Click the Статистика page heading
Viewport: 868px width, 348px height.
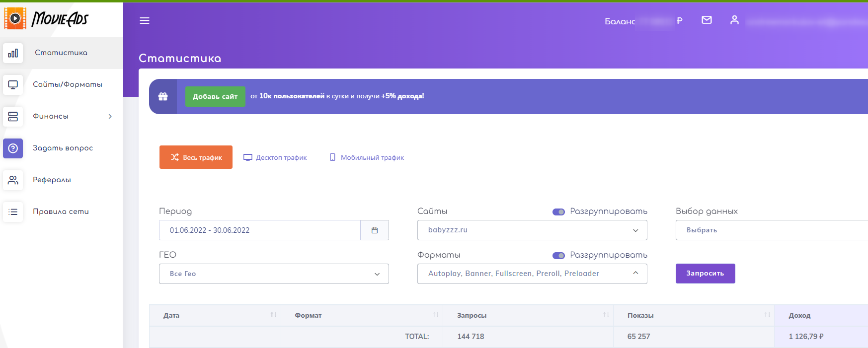click(x=180, y=58)
